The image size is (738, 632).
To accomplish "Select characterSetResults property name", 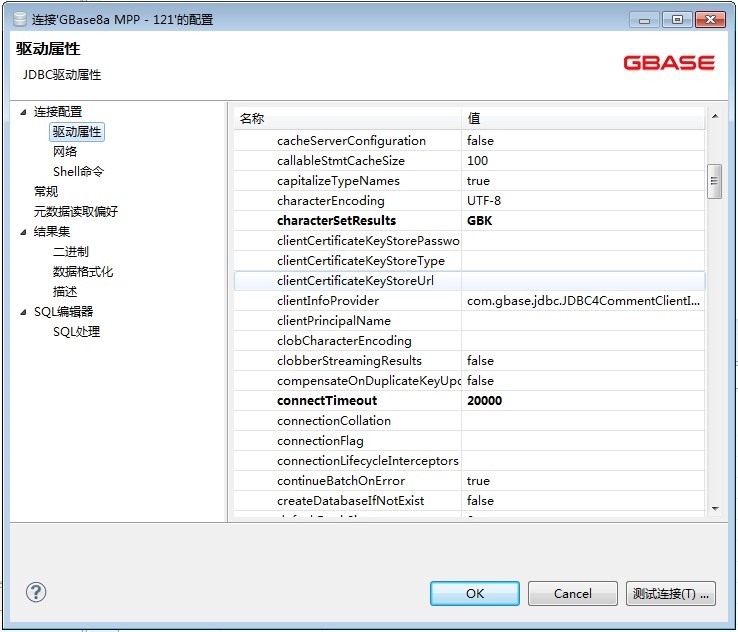I will point(337,221).
